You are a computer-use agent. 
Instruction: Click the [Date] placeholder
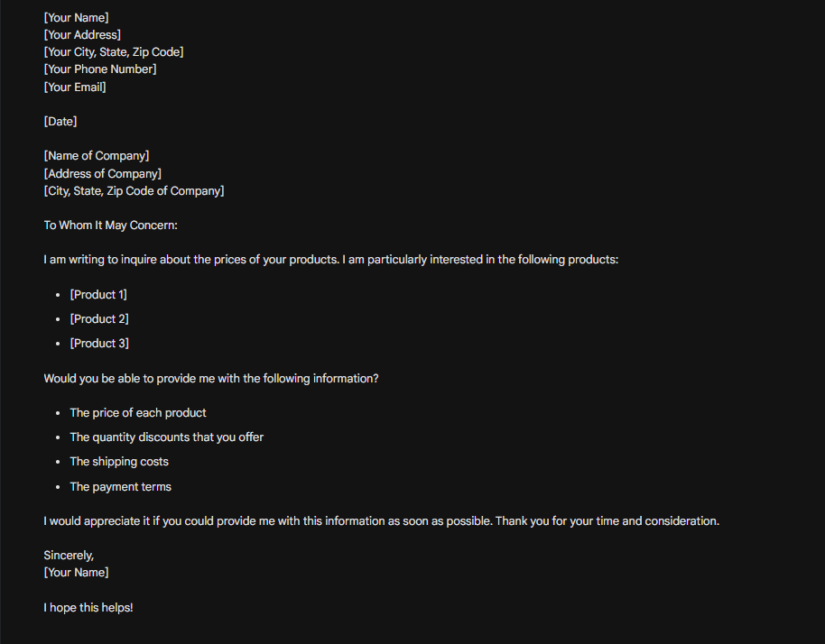coord(60,122)
